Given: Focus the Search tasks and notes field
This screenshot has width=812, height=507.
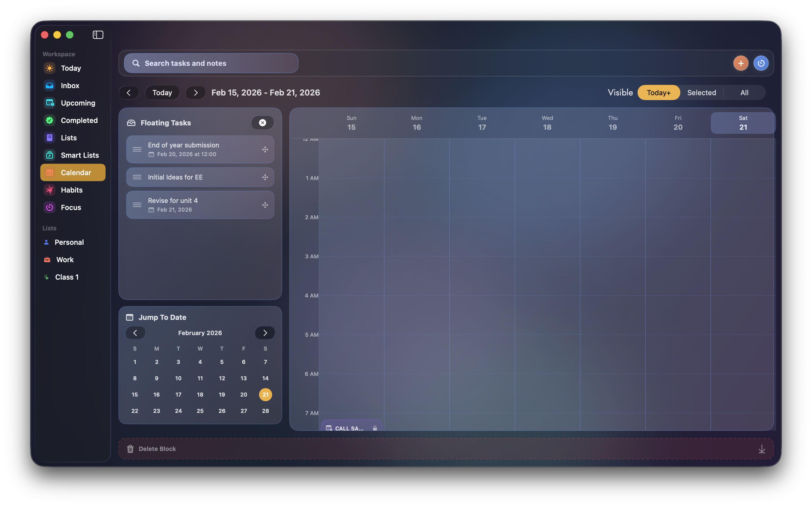Looking at the screenshot, I should [211, 63].
